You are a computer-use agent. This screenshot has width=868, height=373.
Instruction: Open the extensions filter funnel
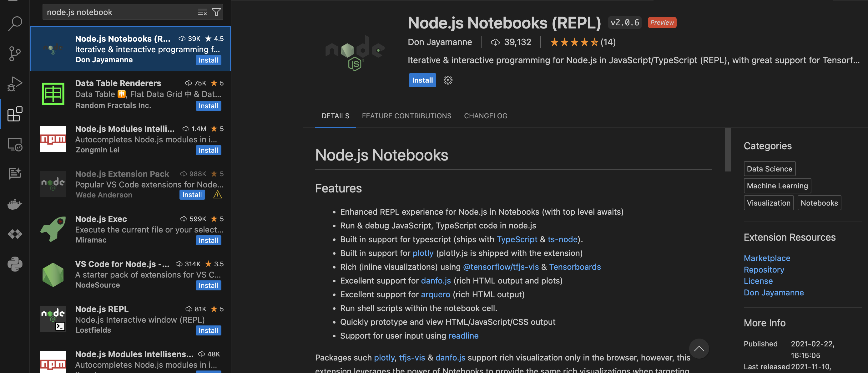[x=216, y=12]
